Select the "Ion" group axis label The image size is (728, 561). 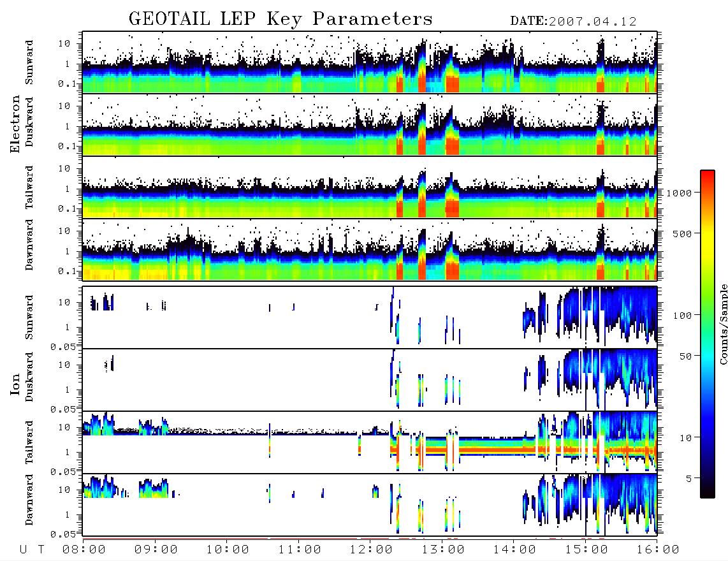tap(15, 384)
